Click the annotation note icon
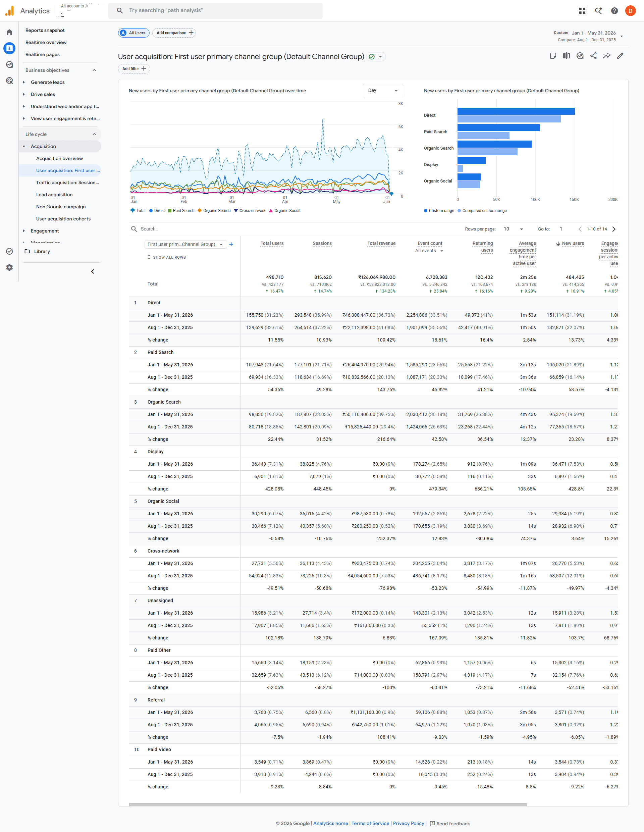 click(553, 56)
